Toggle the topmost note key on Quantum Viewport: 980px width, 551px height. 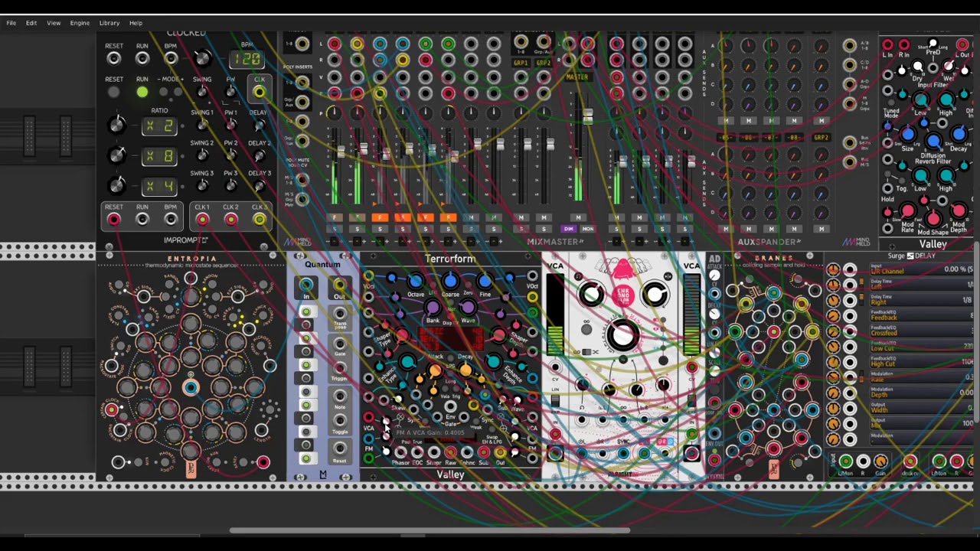point(305,312)
